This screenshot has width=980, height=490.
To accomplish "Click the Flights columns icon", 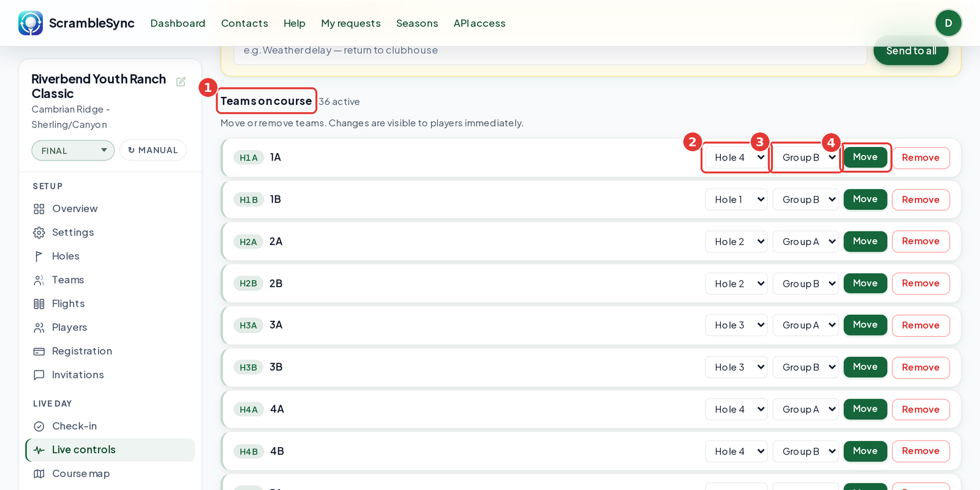I will (x=39, y=304).
